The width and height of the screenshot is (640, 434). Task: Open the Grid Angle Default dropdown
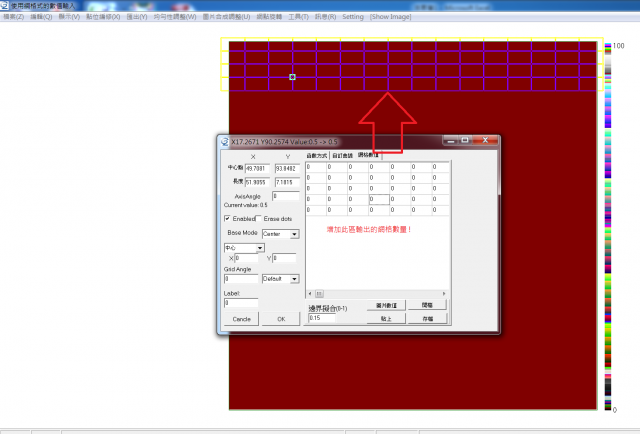[296, 279]
